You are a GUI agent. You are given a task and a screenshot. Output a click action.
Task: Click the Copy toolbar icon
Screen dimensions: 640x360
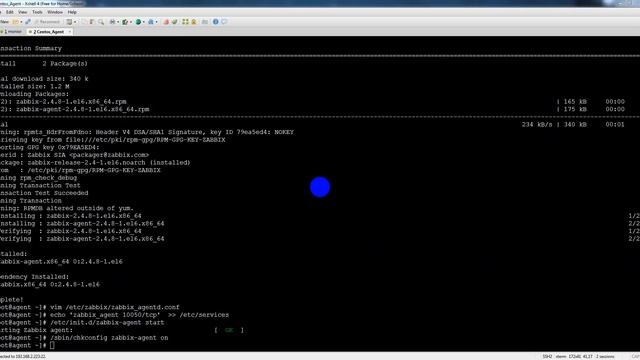point(84,22)
